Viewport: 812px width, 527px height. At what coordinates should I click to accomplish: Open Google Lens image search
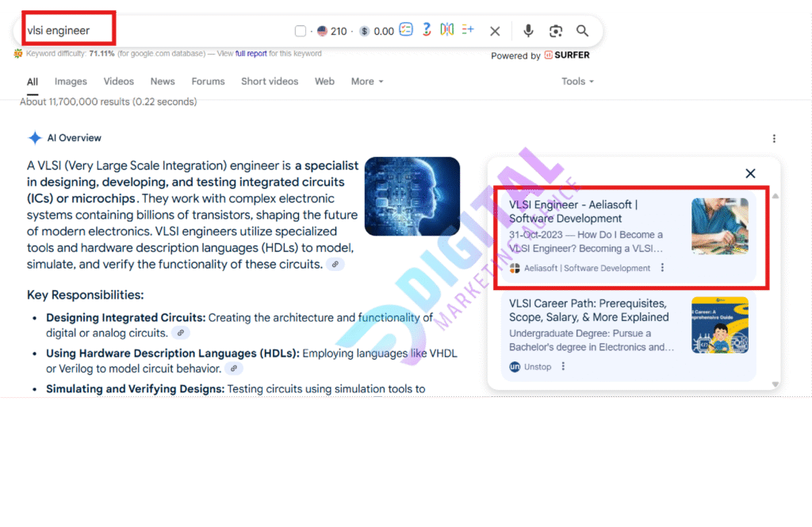556,31
